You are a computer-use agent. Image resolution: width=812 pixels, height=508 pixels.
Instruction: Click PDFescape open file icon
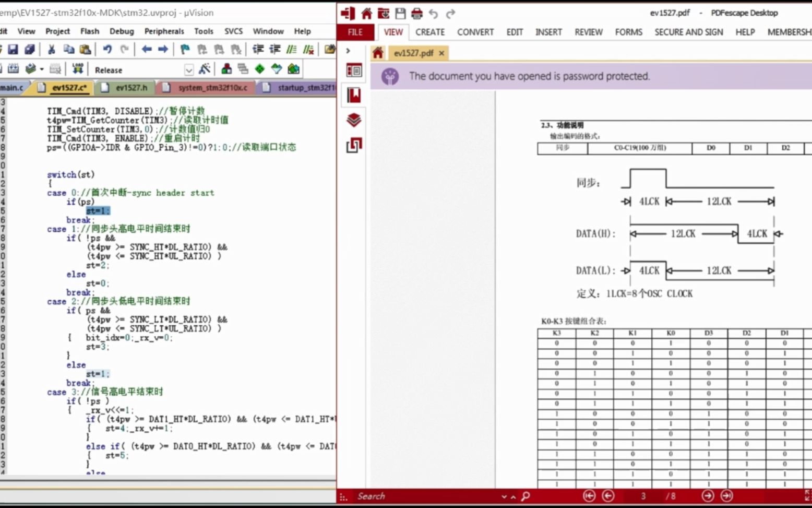point(384,13)
